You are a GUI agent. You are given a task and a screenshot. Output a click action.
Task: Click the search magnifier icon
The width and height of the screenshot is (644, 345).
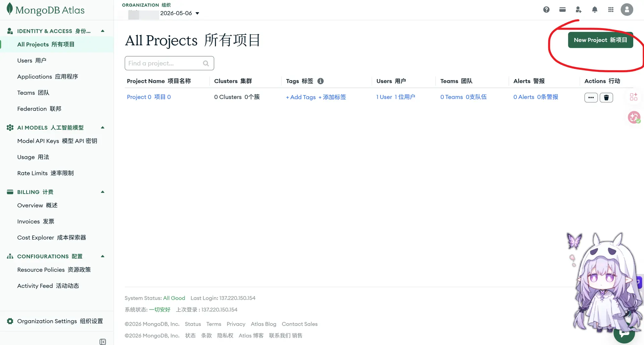pos(206,63)
